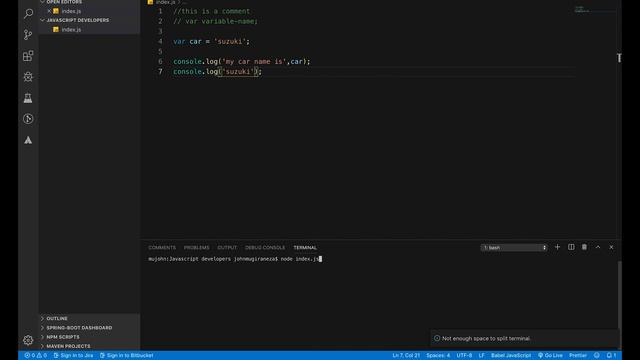Click line number 5 in gutter

click(x=160, y=51)
